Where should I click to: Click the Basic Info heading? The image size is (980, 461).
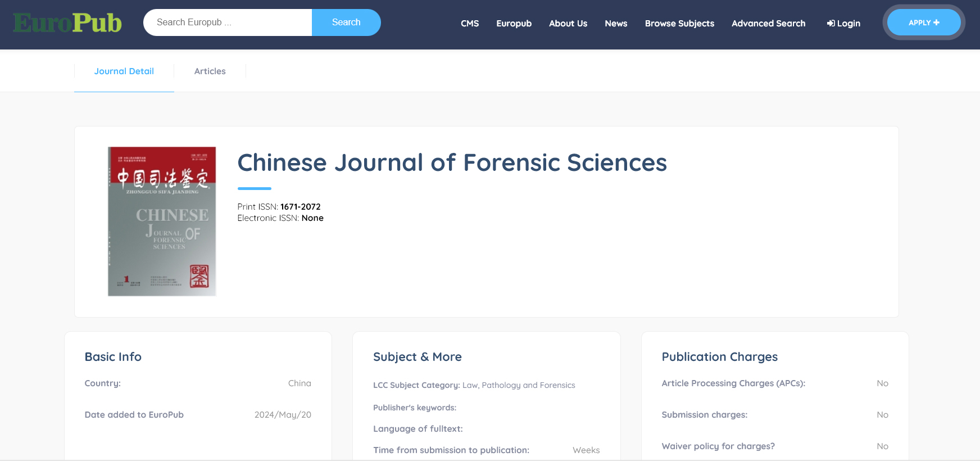pos(113,357)
